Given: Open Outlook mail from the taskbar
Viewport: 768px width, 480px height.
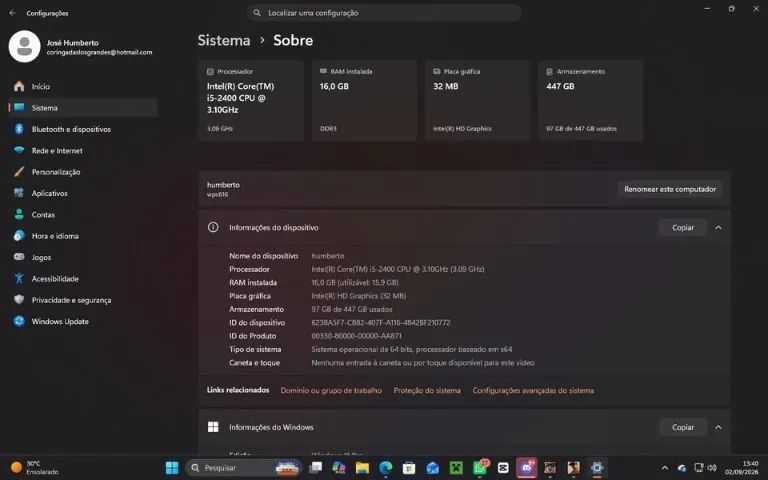Looking at the screenshot, I should 432,468.
